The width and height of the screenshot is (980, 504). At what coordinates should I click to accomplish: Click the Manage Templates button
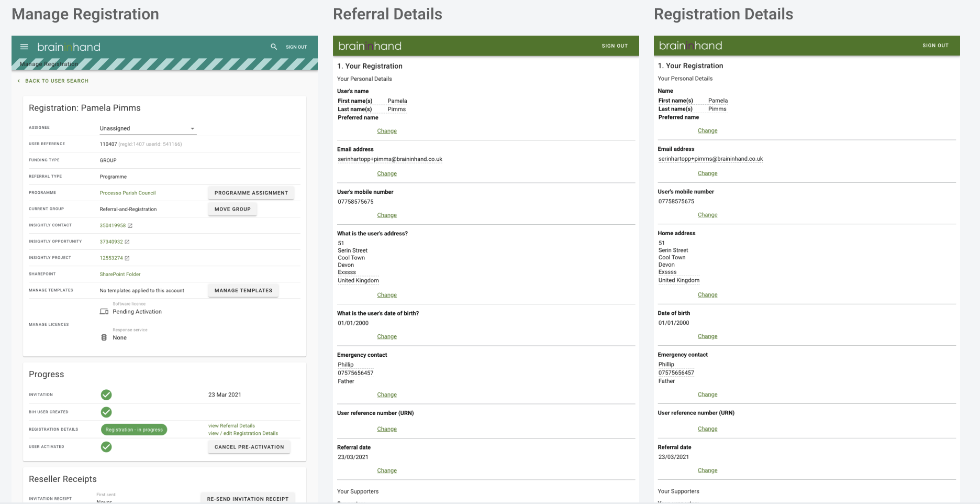click(x=243, y=290)
